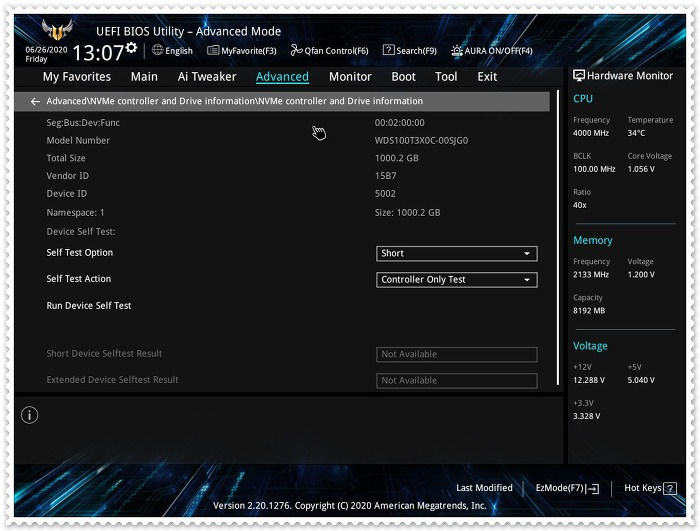Click the Hardware Monitor screen icon
700x531 pixels.
click(x=579, y=75)
